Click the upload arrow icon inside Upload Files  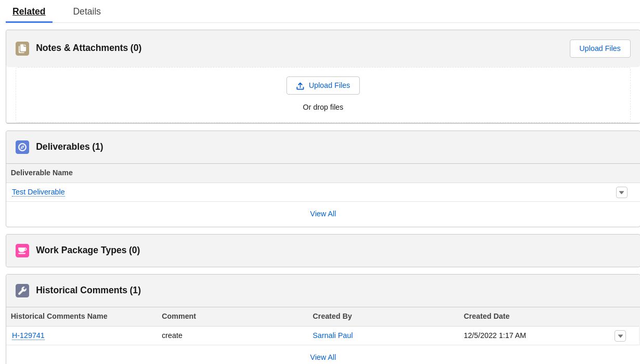pyautogui.click(x=300, y=85)
